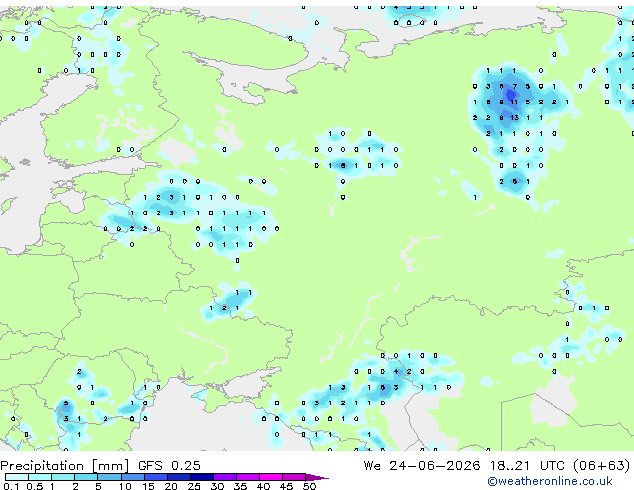Screen dimensions: 634x490
Task: Click the '11' precipitation value on map
Action: [514, 102]
